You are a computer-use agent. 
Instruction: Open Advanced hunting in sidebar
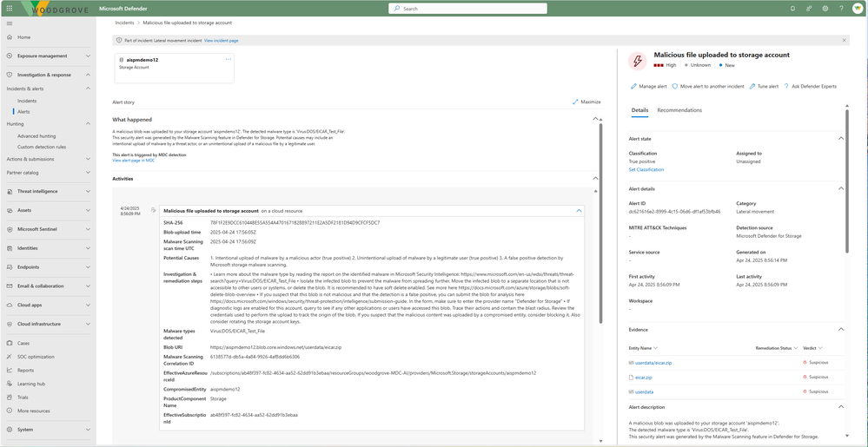(x=36, y=136)
